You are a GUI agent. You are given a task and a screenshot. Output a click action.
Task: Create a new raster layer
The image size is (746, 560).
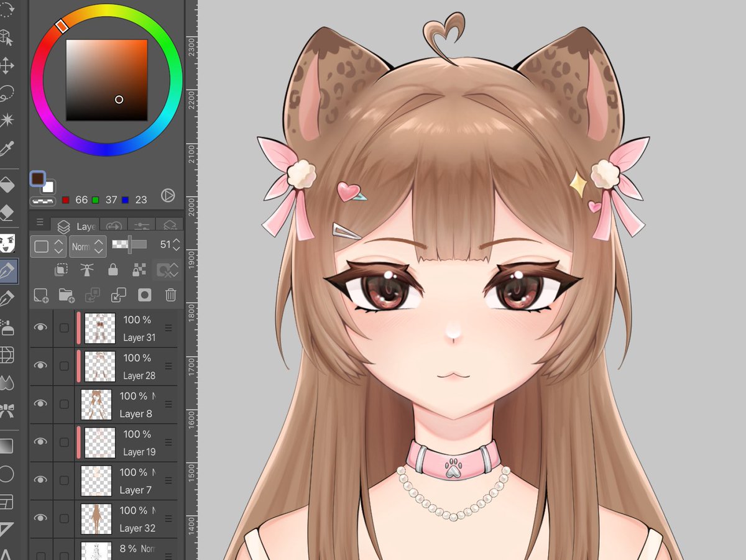[x=40, y=295]
